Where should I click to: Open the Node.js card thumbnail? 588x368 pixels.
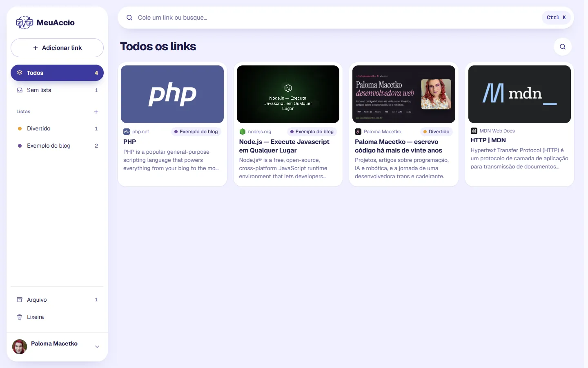click(288, 94)
